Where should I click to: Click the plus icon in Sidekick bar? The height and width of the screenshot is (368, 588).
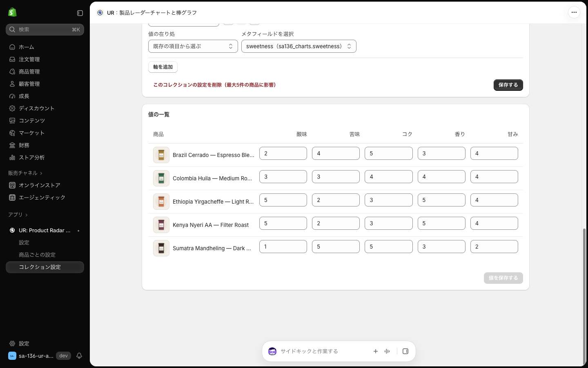376,351
